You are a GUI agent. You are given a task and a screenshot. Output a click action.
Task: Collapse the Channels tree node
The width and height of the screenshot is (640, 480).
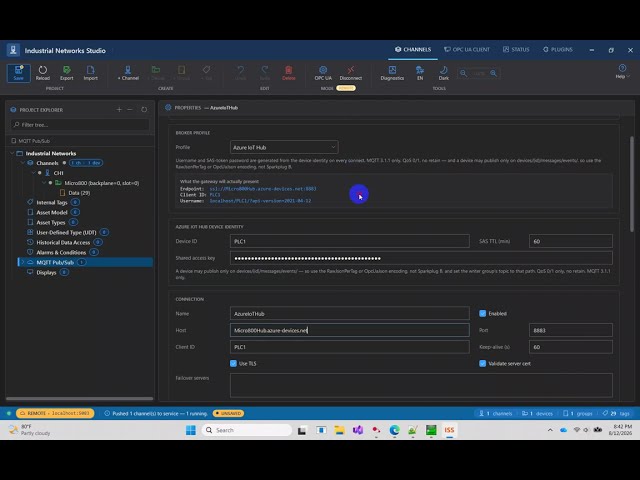(23, 163)
